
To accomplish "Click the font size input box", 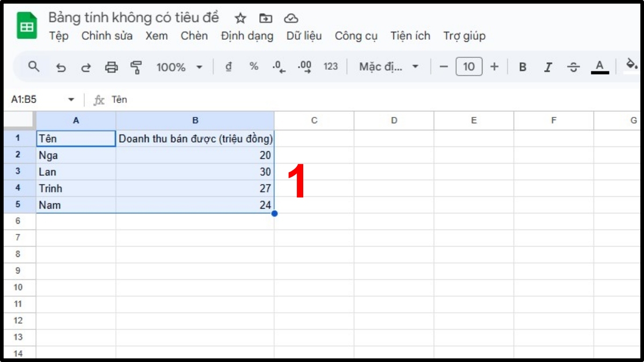I will coord(469,67).
